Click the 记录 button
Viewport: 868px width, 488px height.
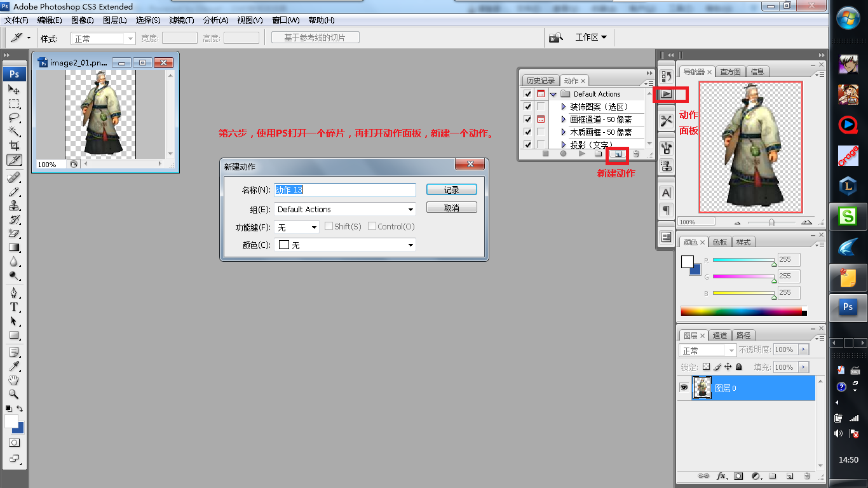pos(452,190)
